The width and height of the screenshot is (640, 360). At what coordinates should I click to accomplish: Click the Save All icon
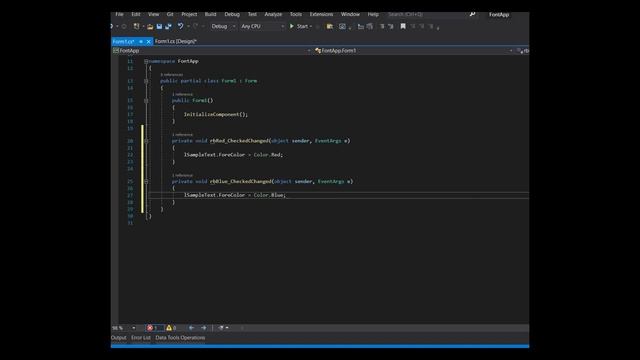click(x=168, y=26)
